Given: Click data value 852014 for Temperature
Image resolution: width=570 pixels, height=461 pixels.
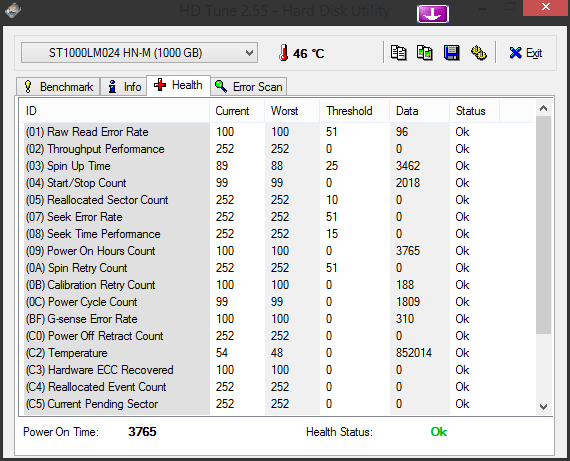Looking at the screenshot, I should pyautogui.click(x=414, y=353).
